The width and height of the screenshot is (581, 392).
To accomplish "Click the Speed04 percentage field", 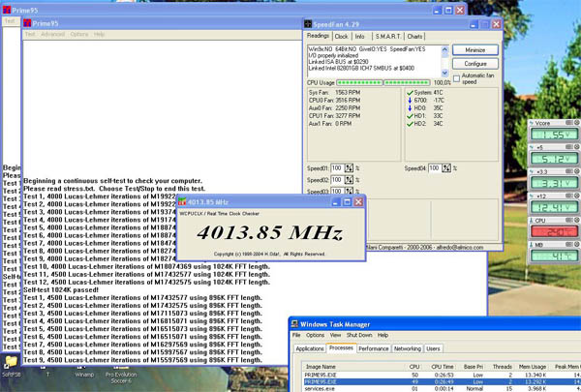I will click(436, 168).
